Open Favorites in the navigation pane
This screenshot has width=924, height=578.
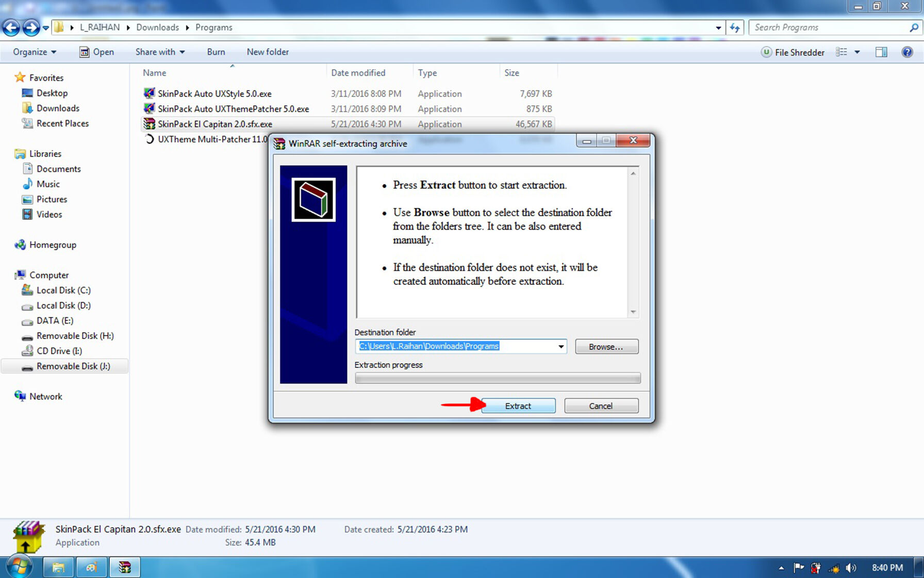[x=46, y=78]
